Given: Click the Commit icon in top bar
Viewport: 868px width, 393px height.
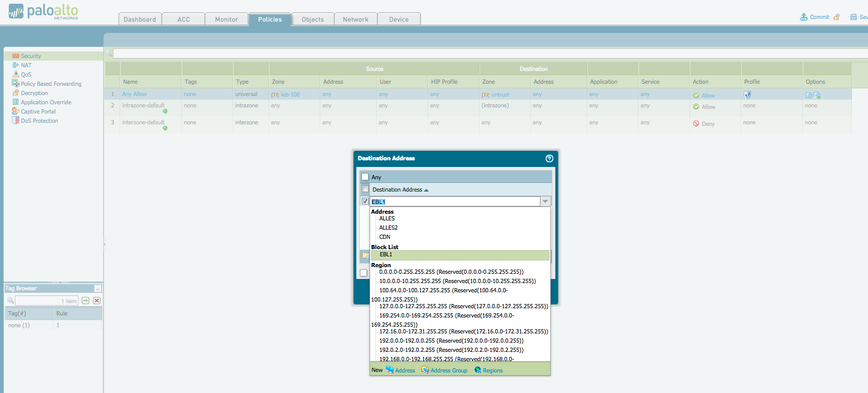Looking at the screenshot, I should click(803, 17).
